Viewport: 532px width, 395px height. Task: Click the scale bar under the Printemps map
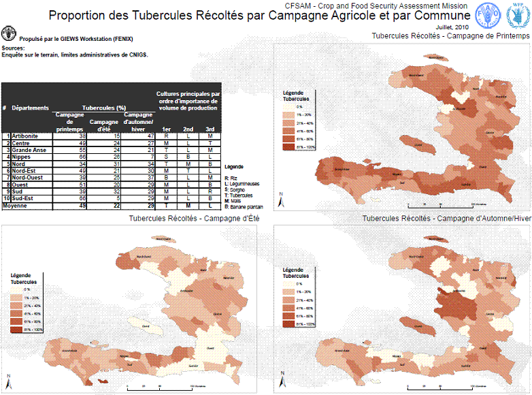pos(435,204)
